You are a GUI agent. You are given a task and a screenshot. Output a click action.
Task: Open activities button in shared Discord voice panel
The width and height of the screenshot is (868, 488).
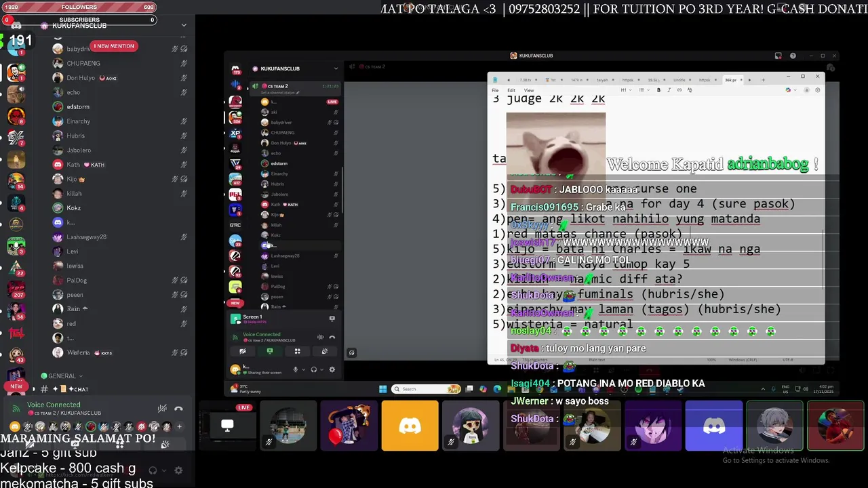pos(298,351)
